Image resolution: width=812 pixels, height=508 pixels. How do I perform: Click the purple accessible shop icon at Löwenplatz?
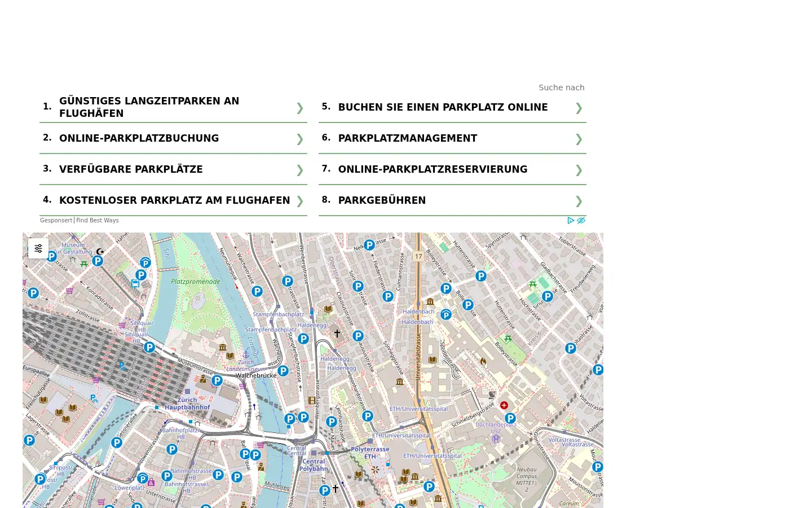(x=151, y=483)
